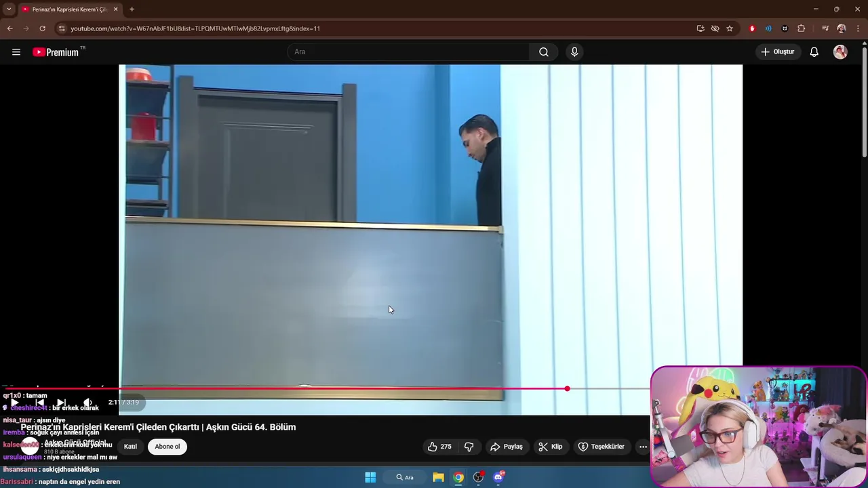
Task: Open YouTube notifications bell
Action: (x=814, y=52)
